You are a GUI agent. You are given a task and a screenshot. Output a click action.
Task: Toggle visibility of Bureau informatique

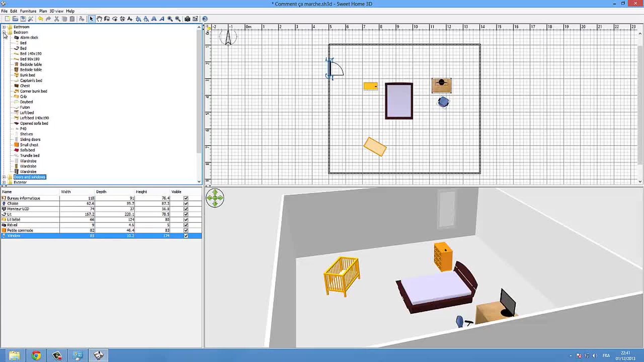tap(186, 198)
